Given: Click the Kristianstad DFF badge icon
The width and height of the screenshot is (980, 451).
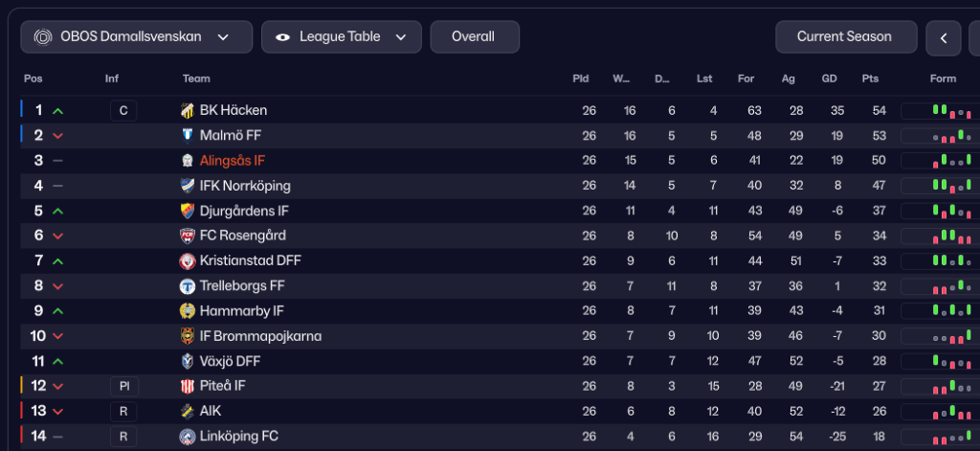Looking at the screenshot, I should (x=188, y=260).
